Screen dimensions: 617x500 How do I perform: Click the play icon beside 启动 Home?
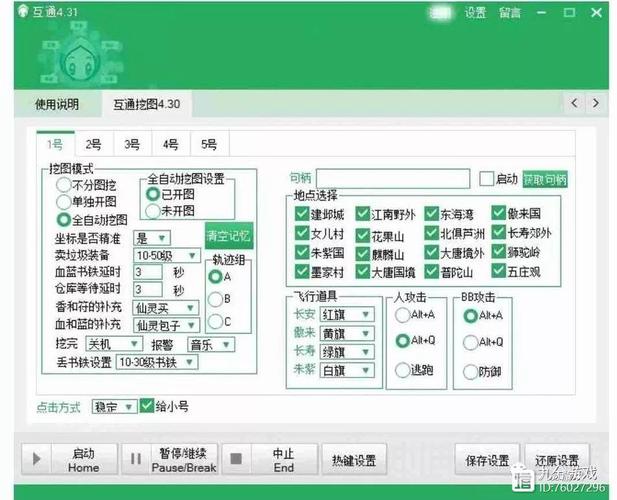[x=37, y=459]
